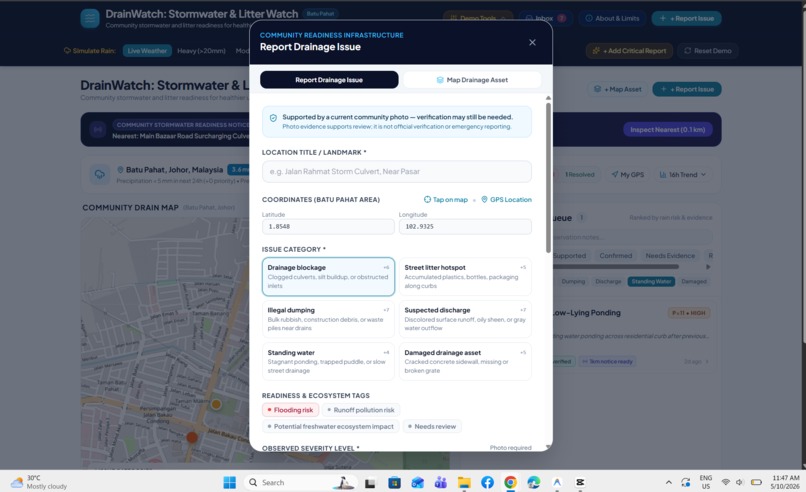Click the Wi-Fi network tray icon
This screenshot has width=806, height=492.
click(x=725, y=482)
